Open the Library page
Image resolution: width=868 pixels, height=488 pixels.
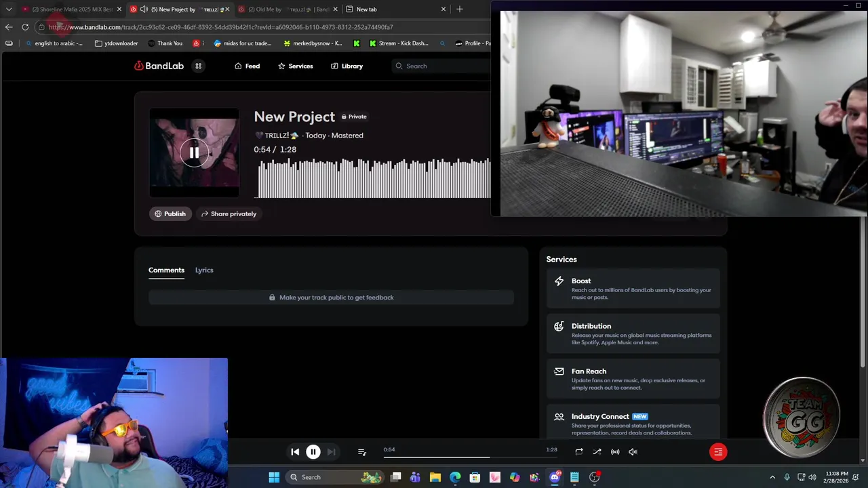(x=347, y=66)
